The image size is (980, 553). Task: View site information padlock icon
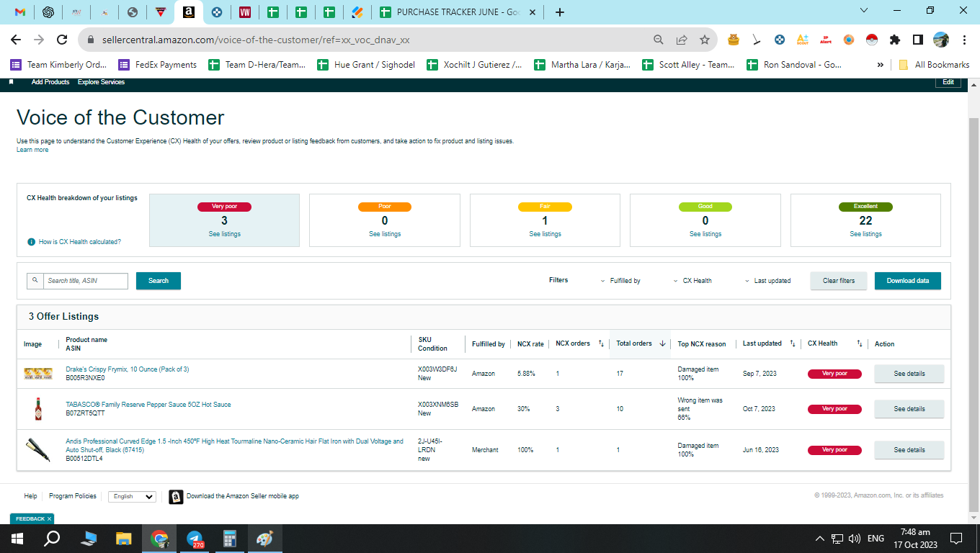coord(92,40)
